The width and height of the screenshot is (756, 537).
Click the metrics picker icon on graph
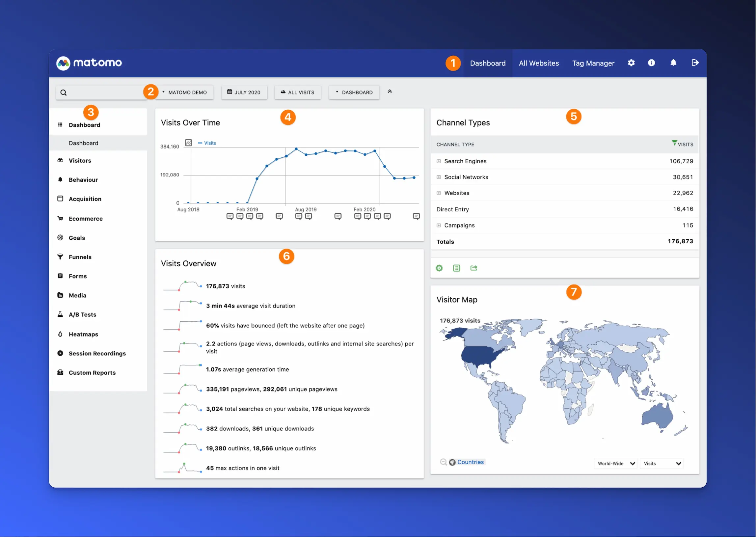pyautogui.click(x=188, y=143)
